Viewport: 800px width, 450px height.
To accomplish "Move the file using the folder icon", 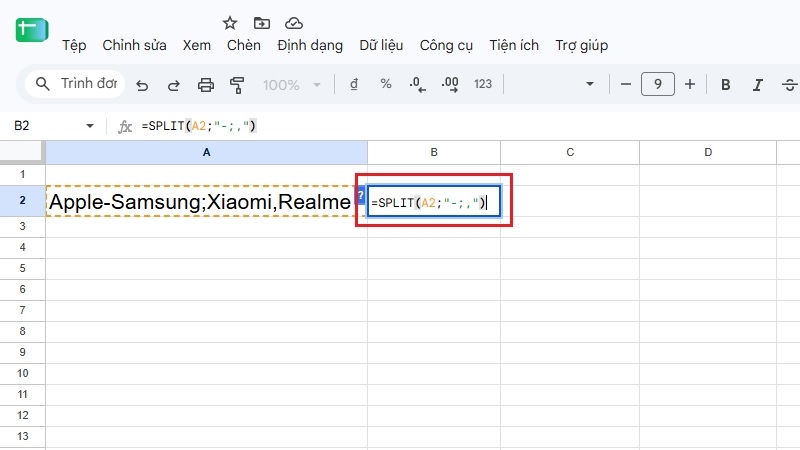I will 262,23.
